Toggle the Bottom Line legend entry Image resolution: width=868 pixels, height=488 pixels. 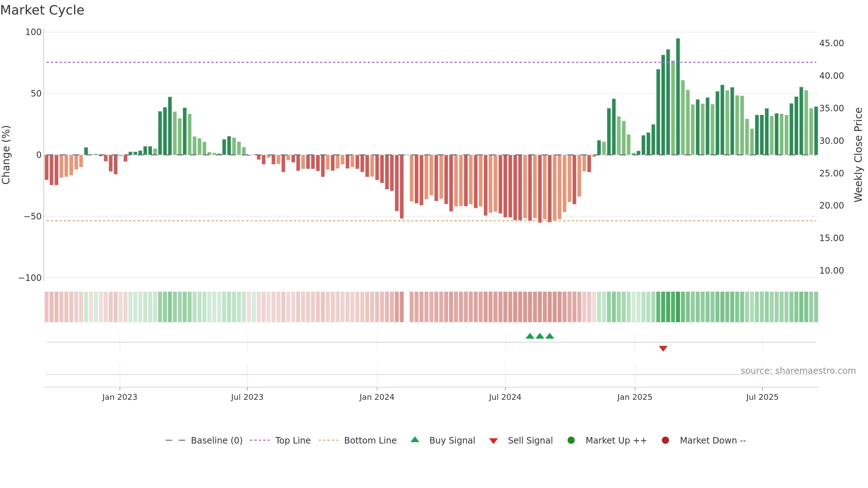(x=358, y=440)
